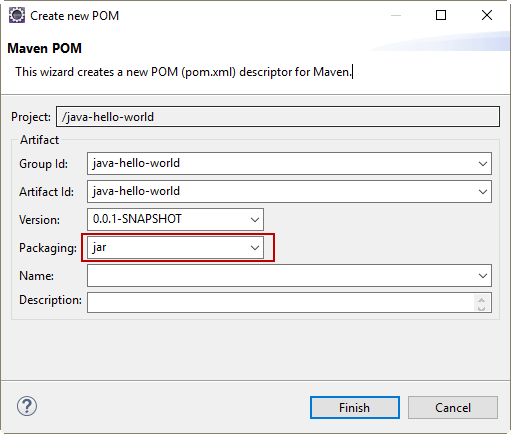Viewport: 511px width, 434px height.
Task: Close the Create new POM dialog
Action: click(x=487, y=15)
